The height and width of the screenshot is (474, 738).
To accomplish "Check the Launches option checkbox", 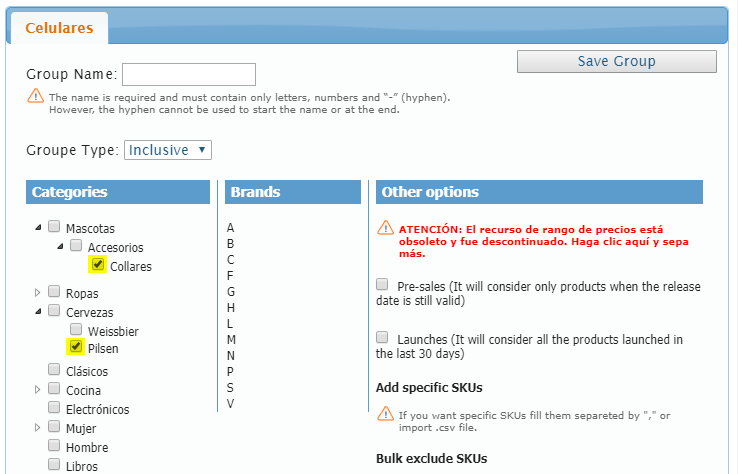I will click(383, 338).
